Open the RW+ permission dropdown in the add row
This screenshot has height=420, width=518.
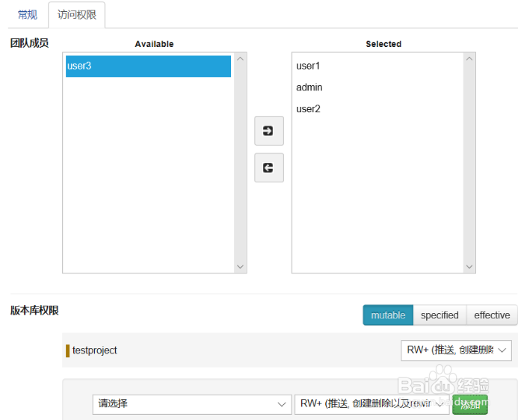coord(372,404)
